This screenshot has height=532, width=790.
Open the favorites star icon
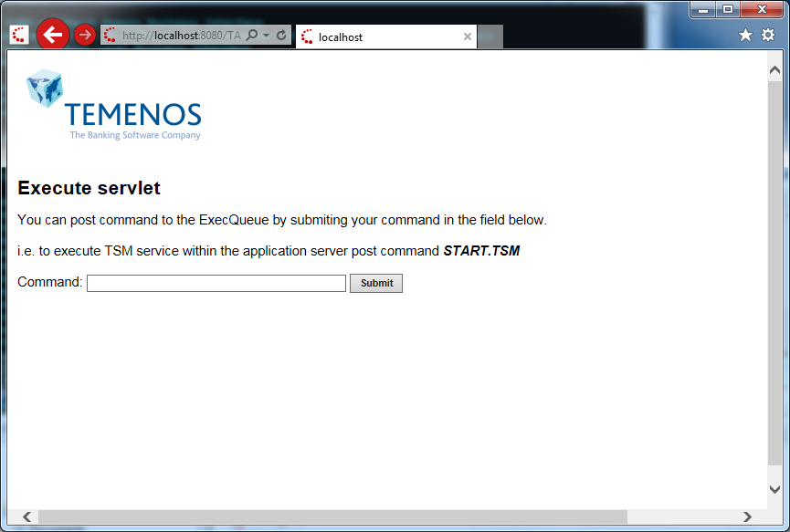[x=745, y=35]
